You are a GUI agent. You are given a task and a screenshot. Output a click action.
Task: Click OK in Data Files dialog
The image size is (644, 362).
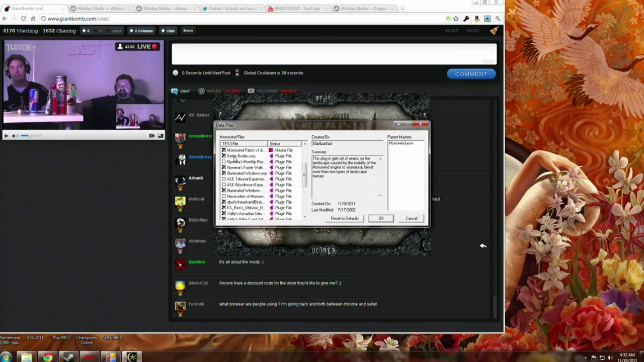pyautogui.click(x=381, y=218)
